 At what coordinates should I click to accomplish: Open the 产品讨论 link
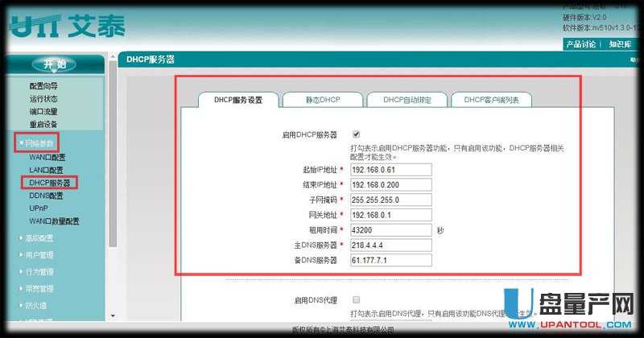[x=580, y=44]
